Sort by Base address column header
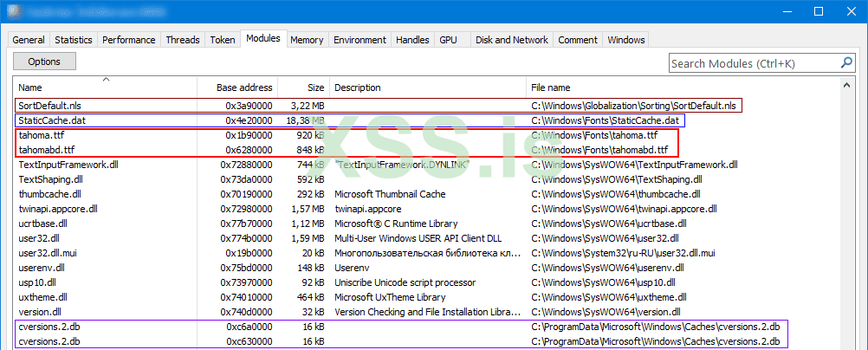 click(x=237, y=87)
